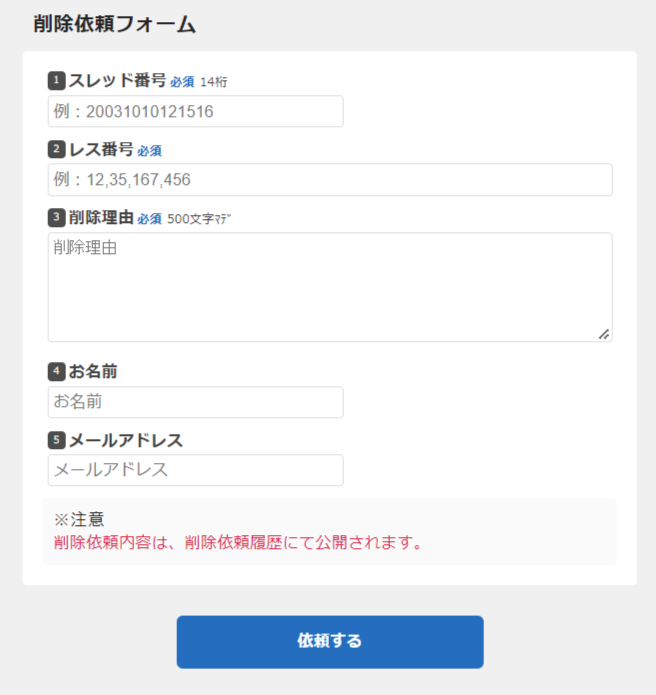Click the deletion reason textarea
656x695 pixels.
[x=329, y=287]
